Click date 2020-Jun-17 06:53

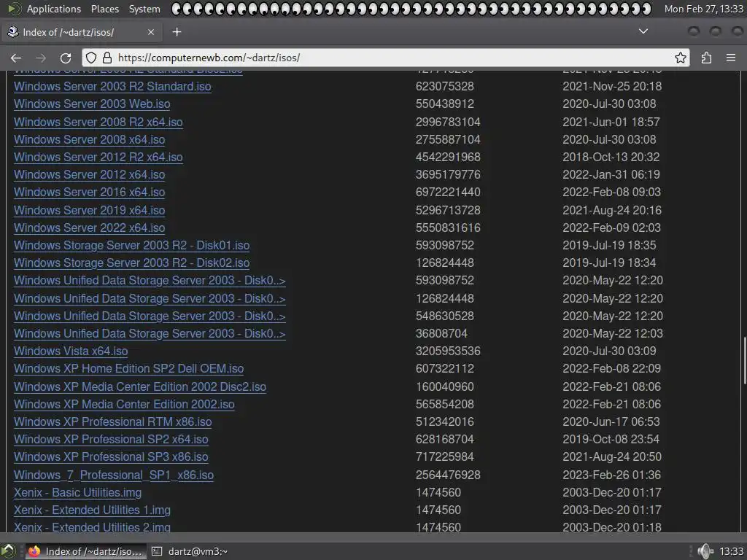611,422
